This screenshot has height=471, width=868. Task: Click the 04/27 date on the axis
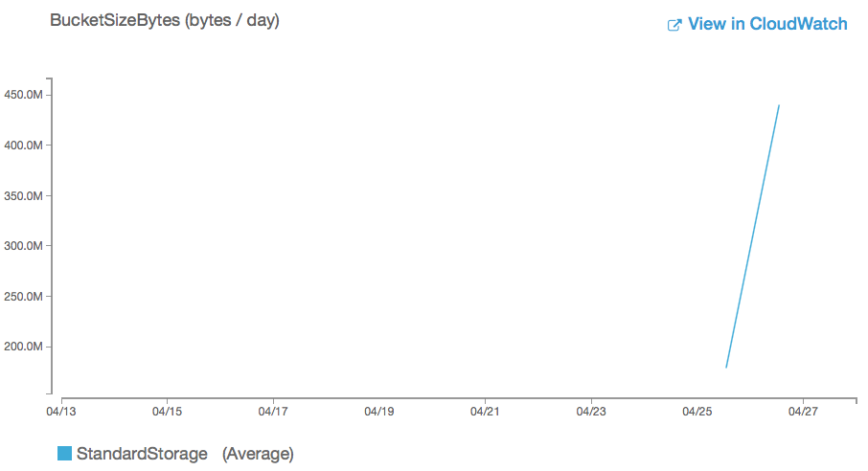(x=803, y=412)
